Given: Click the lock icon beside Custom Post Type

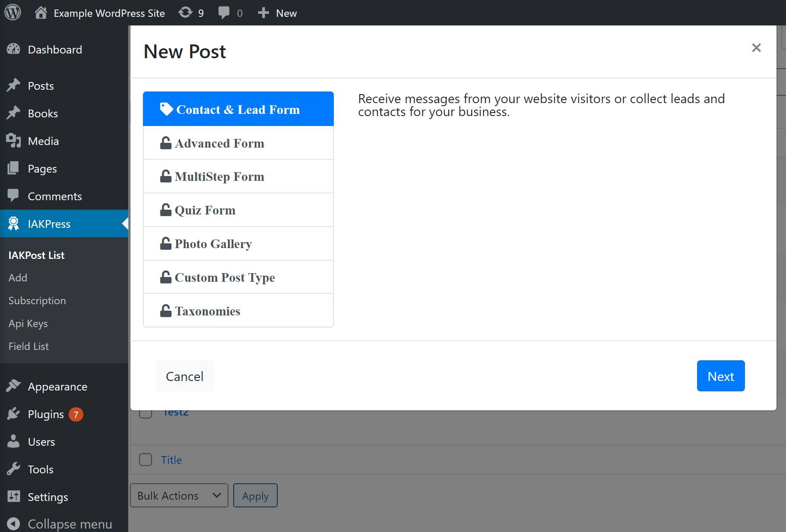Looking at the screenshot, I should point(166,277).
